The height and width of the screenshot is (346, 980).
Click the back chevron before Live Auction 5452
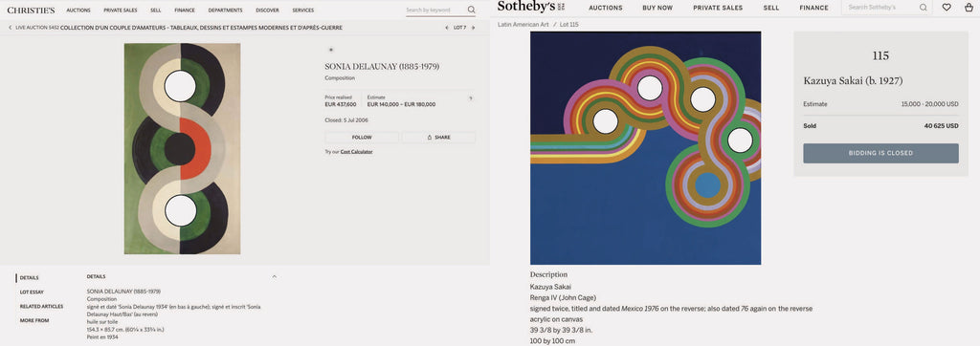(x=11, y=28)
